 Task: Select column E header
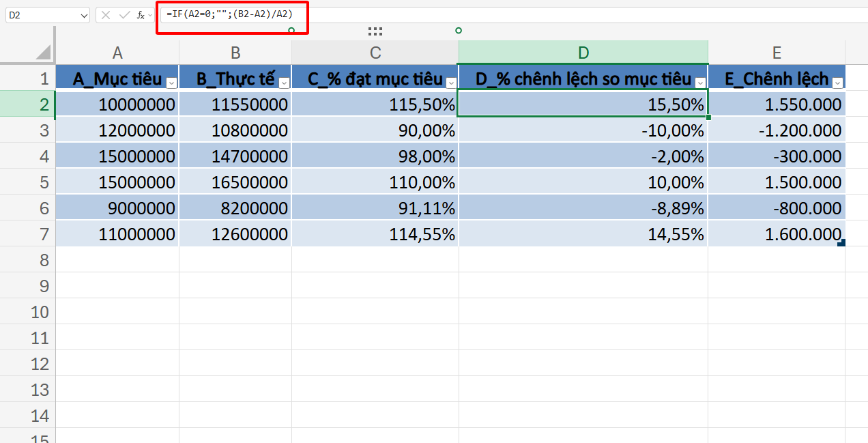[x=777, y=53]
